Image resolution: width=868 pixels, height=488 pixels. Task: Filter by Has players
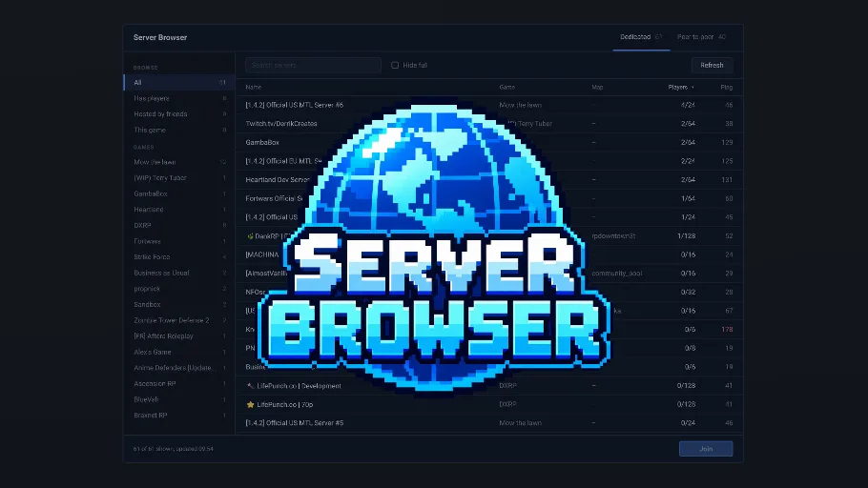[179, 98]
